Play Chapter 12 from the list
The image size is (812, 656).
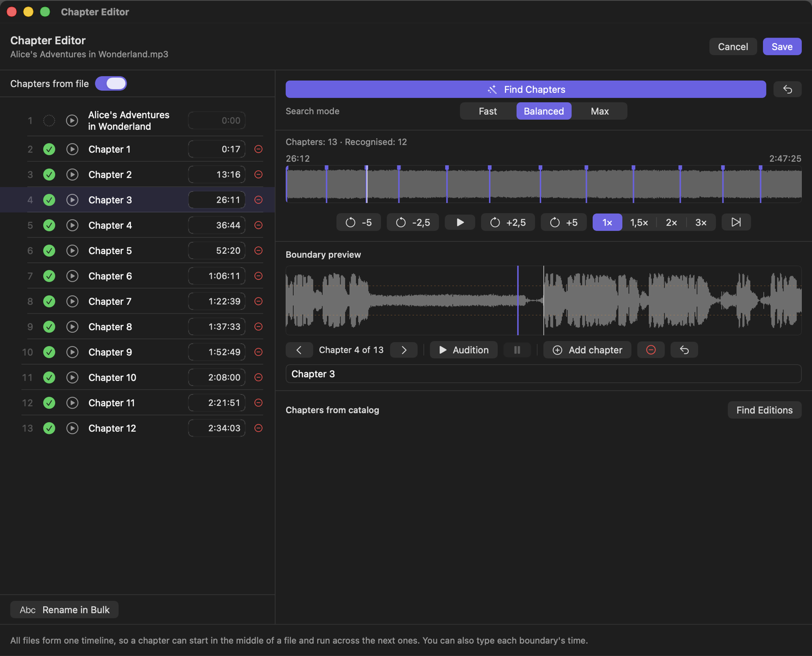click(x=73, y=428)
